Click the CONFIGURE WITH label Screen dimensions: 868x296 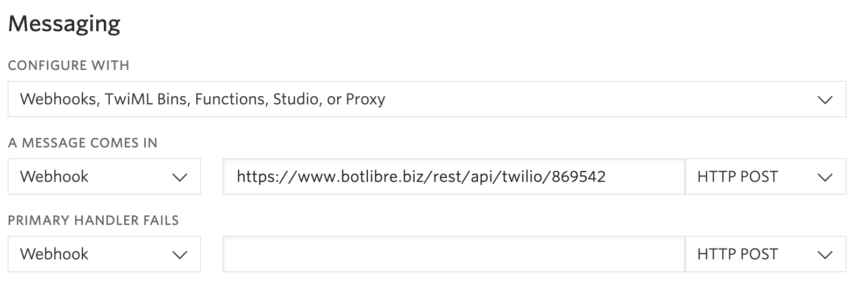click(69, 66)
